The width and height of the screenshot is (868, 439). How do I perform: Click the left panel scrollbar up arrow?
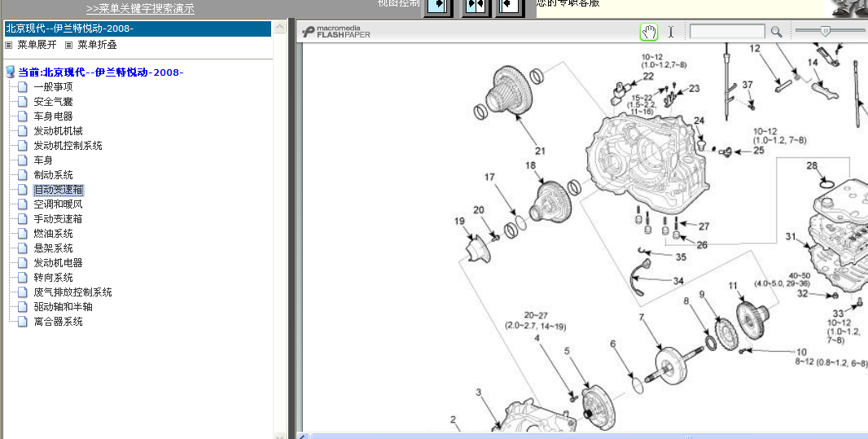point(280,27)
